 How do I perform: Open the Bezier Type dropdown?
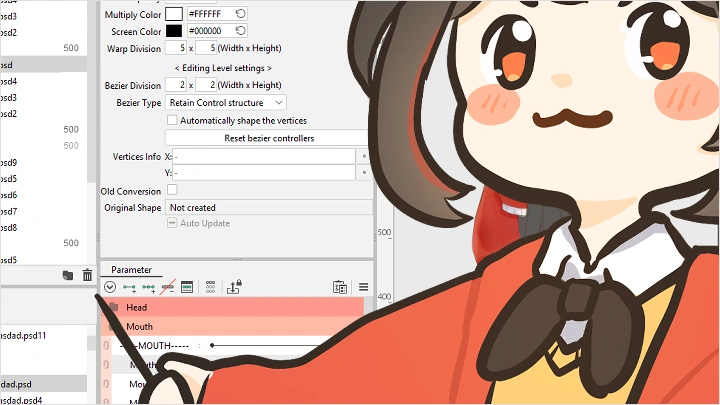click(x=225, y=102)
